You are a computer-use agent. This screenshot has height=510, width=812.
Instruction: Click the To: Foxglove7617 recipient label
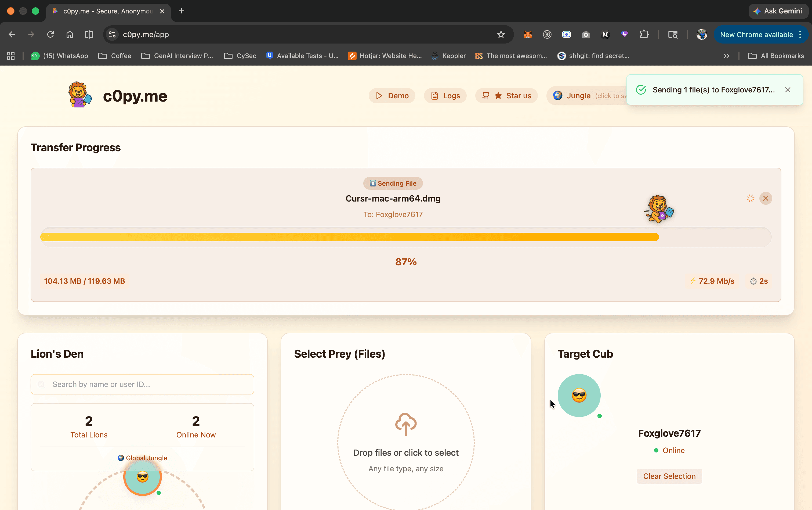(393, 214)
